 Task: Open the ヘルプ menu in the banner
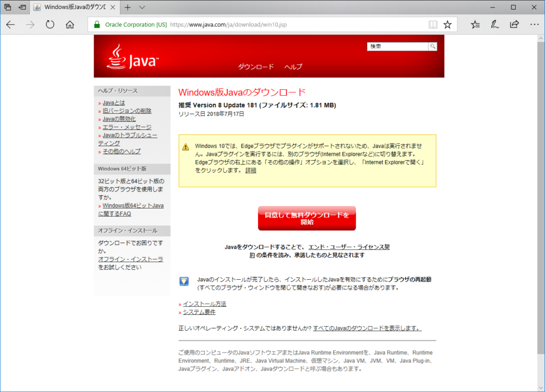(x=293, y=66)
